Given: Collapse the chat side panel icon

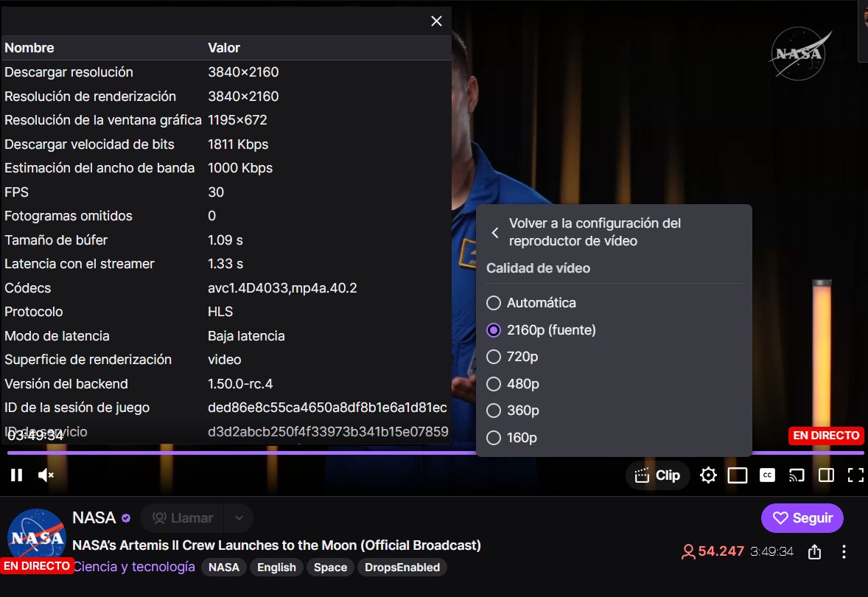Looking at the screenshot, I should (x=826, y=475).
